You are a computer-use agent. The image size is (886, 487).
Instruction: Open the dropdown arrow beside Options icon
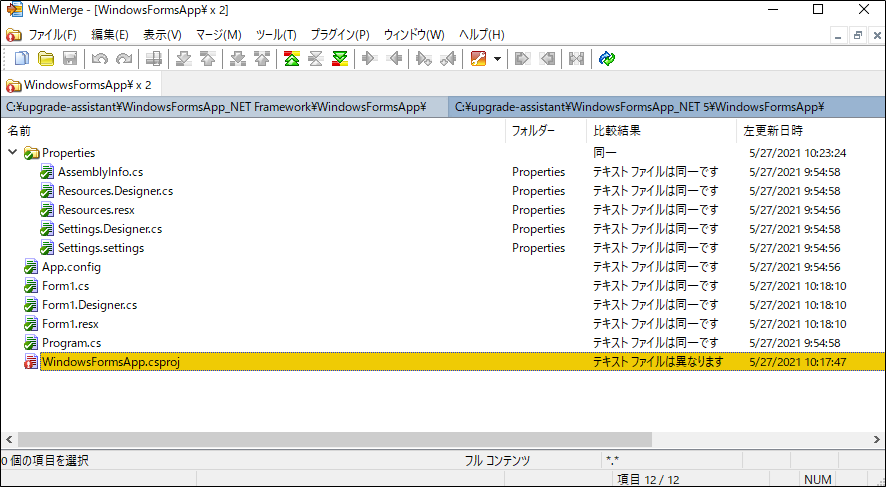(497, 59)
